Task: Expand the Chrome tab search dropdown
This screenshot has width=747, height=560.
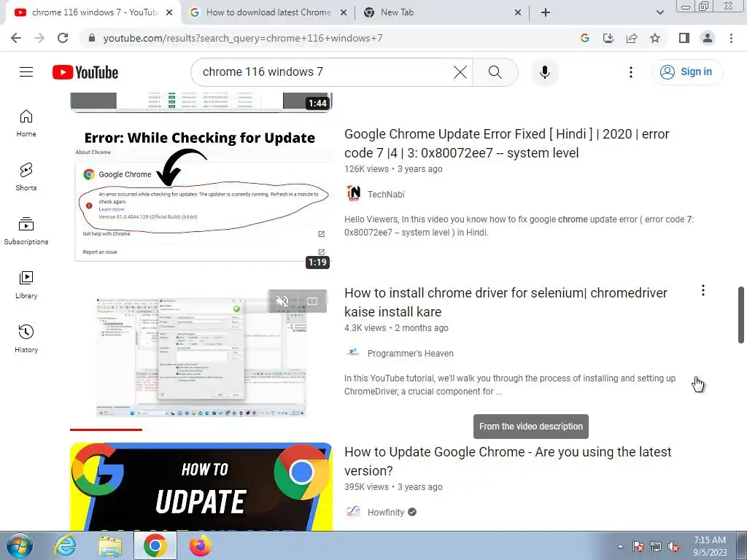Action: click(659, 12)
